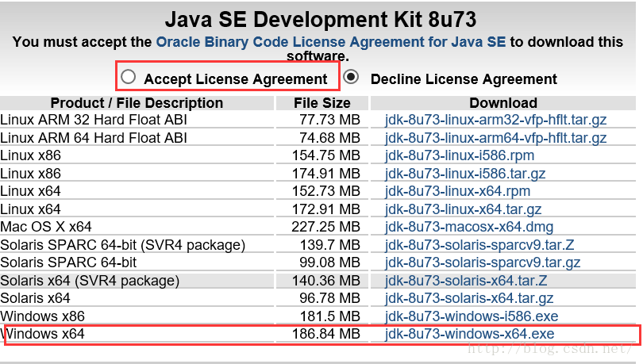Image resolution: width=643 pixels, height=364 pixels.
Task: Download jdk-8u73-linux-x64.tar.gz
Action: (x=463, y=209)
